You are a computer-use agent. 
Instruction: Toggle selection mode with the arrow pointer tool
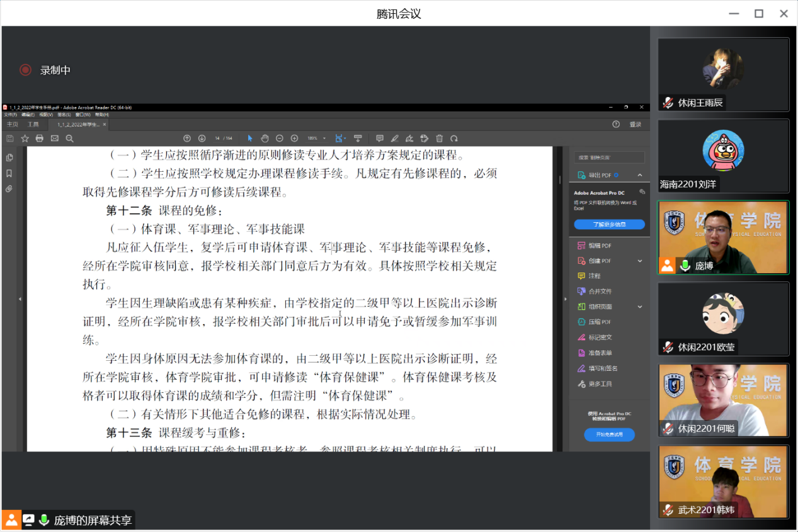[x=250, y=138]
